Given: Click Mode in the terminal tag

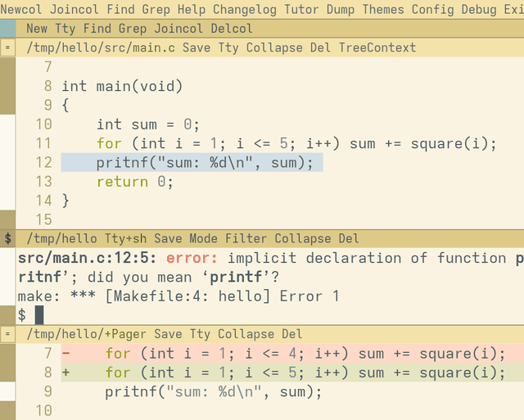Looking at the screenshot, I should coord(204,238).
